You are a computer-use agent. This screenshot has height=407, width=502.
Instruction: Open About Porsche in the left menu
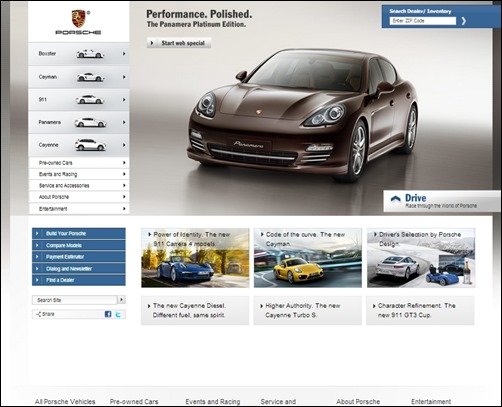tap(79, 197)
